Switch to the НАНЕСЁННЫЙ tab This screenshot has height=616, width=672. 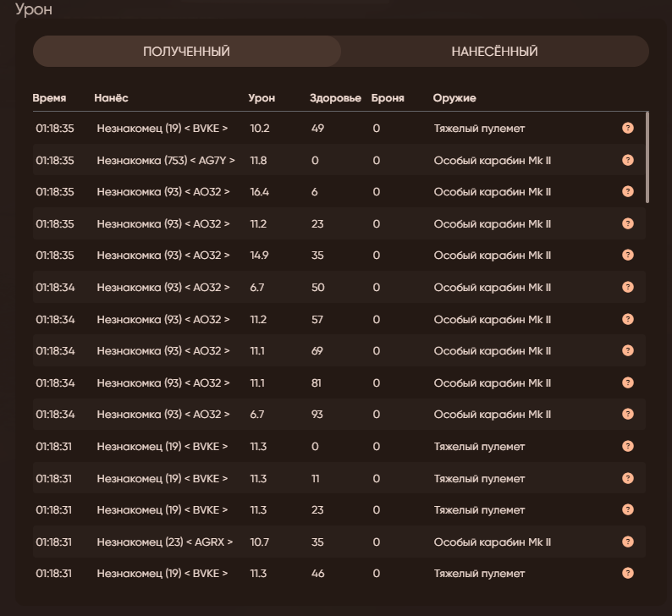click(494, 52)
